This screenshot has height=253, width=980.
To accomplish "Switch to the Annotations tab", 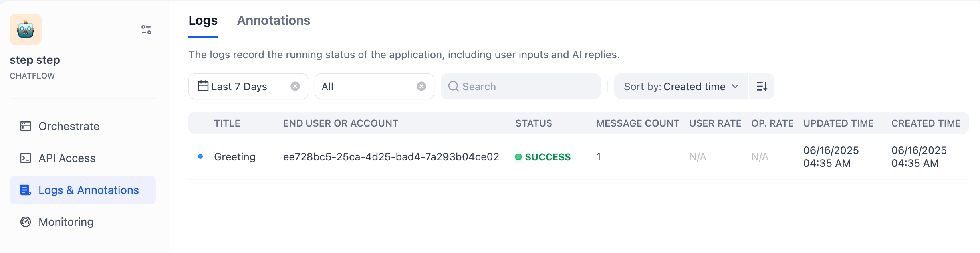I will pos(274,20).
